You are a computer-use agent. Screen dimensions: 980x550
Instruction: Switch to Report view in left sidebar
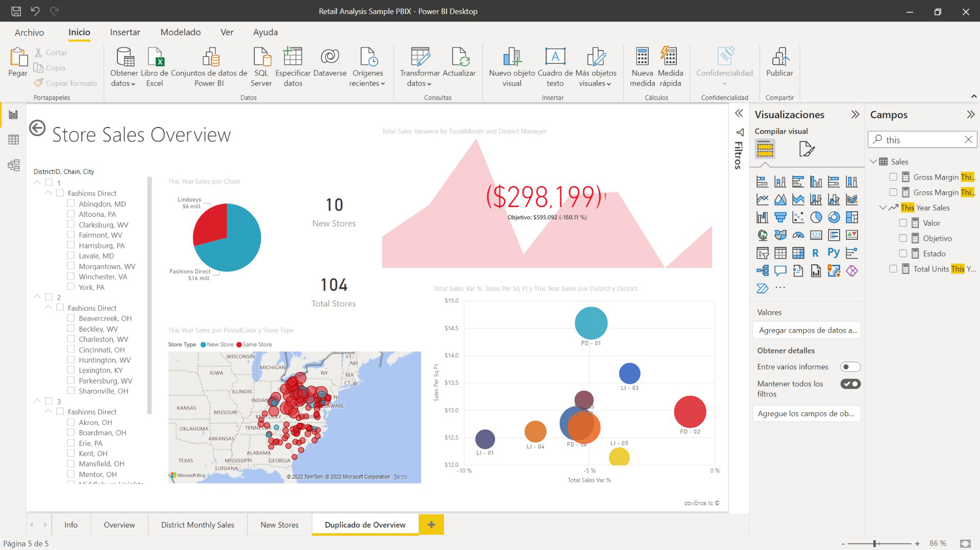[x=14, y=115]
